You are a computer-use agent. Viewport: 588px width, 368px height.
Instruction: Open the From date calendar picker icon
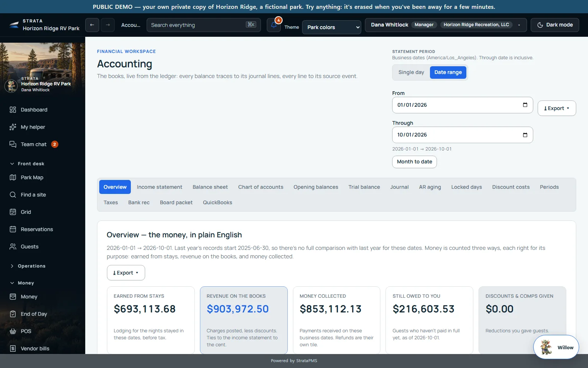pos(525,105)
